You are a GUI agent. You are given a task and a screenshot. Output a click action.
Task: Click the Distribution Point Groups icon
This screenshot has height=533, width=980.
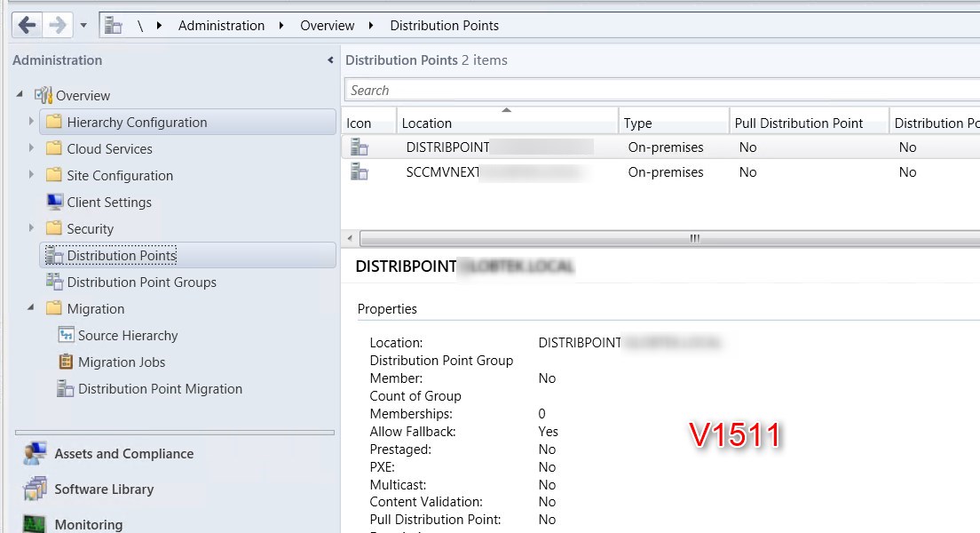[x=53, y=282]
